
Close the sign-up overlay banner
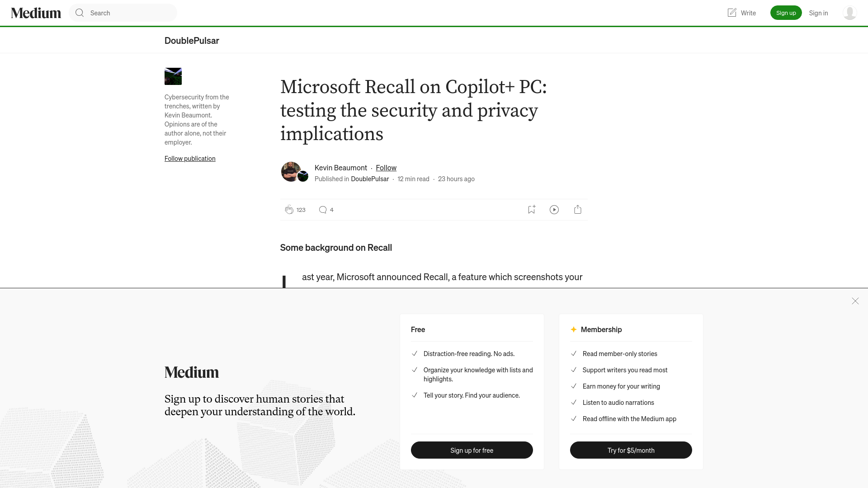pos(855,301)
